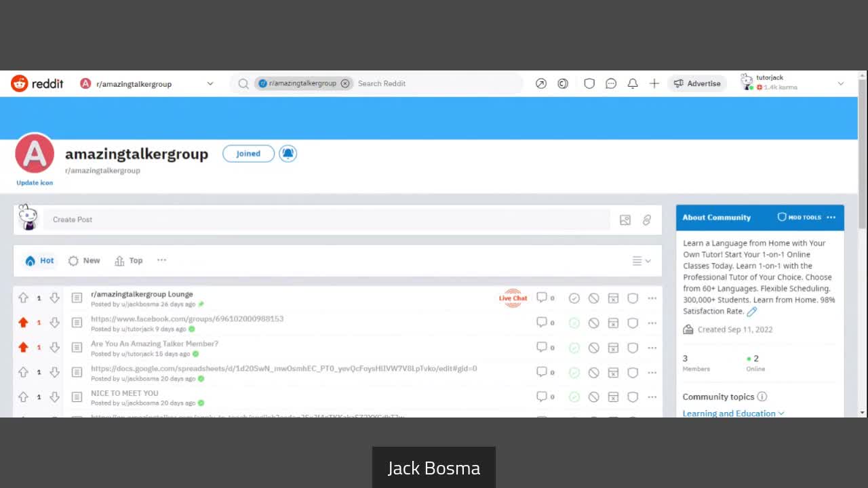Open the r/amazingtalkergroup Lounge post title

(x=142, y=294)
